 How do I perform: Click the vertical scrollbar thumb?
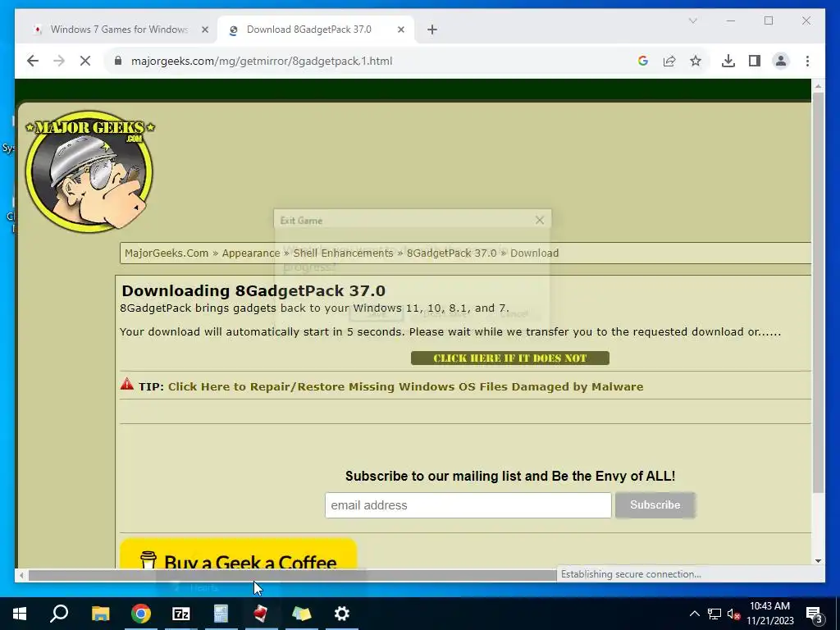[818, 293]
